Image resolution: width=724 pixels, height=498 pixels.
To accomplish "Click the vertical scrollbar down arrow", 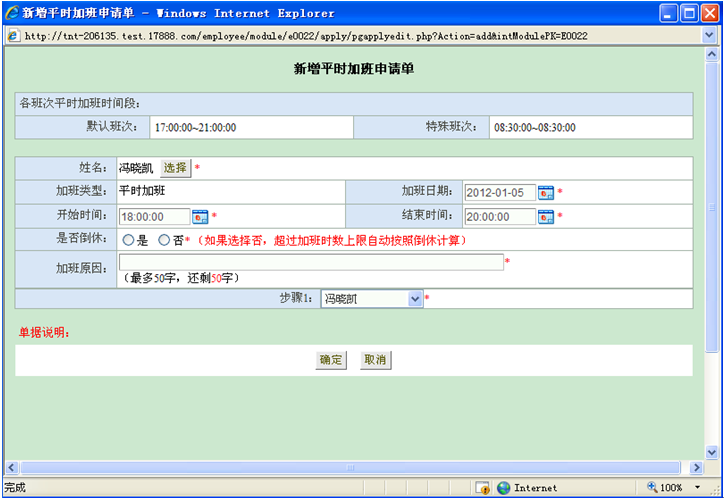I will tap(712, 451).
